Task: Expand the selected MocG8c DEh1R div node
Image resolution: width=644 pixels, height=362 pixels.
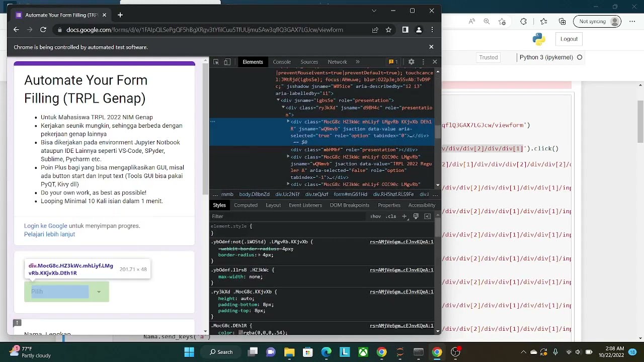Action: pos(288,122)
